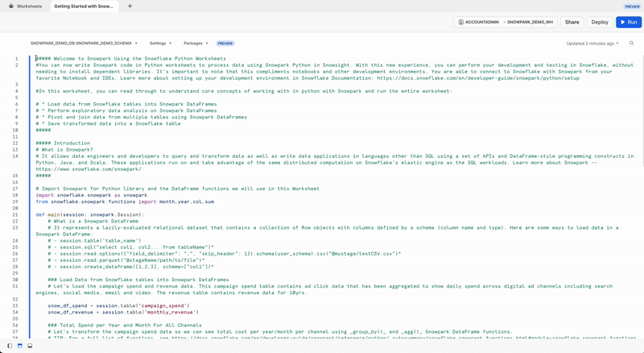Toggle the editor panel layout icon
Viewport: 644px width, 353px height.
20,346
